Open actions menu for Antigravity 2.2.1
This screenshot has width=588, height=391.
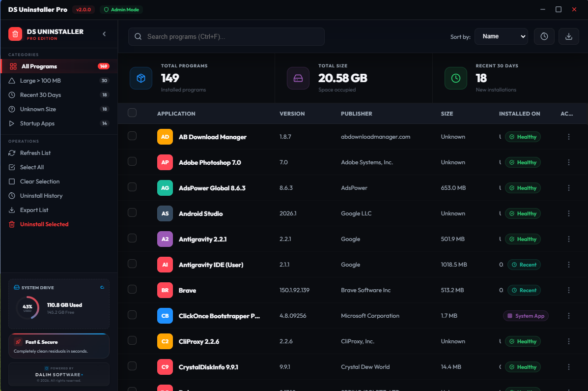click(568, 239)
